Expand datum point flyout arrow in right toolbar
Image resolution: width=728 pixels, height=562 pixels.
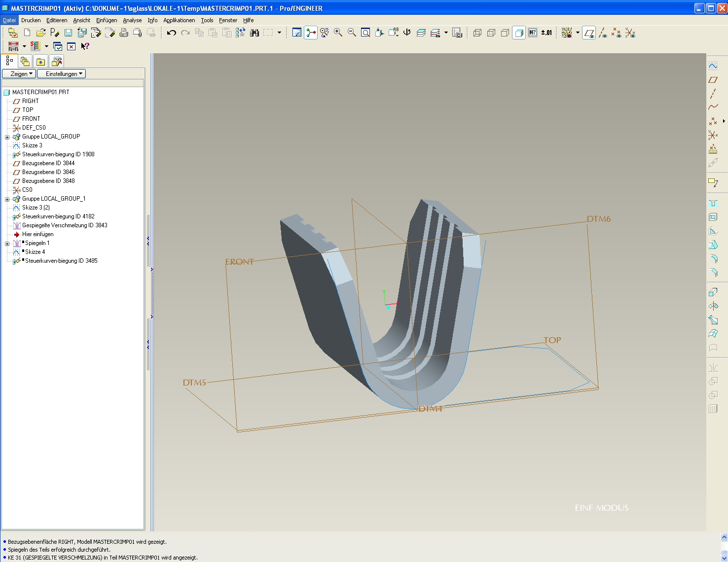coord(724,121)
